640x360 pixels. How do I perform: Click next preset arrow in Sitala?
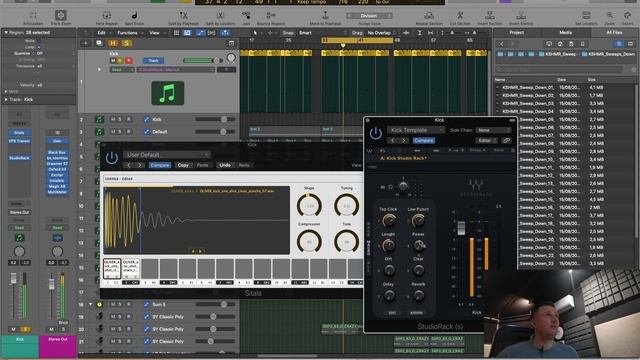139,165
